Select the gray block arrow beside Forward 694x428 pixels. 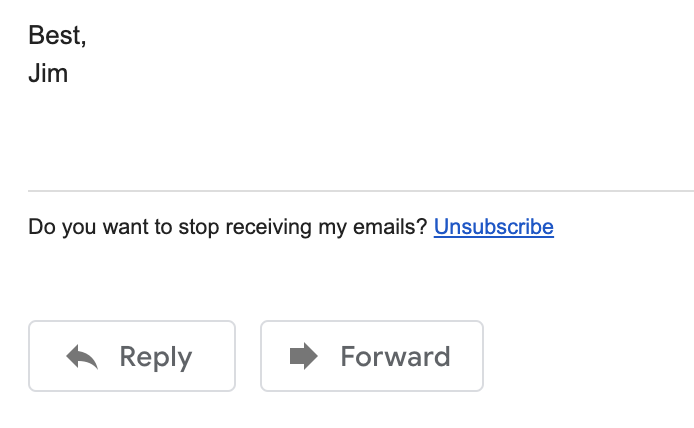(x=304, y=356)
